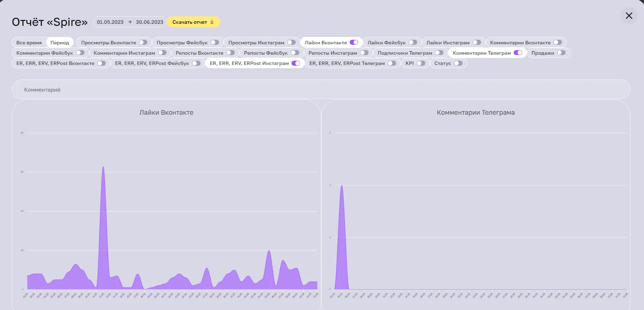Toggle Комментарии Вконтакте on

(x=557, y=42)
